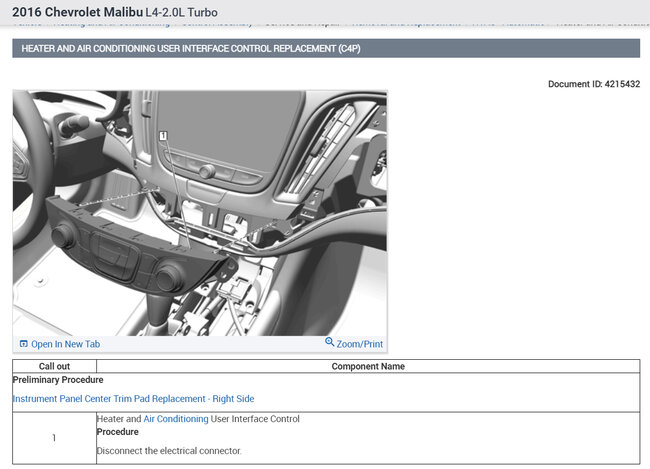Screen dimensions: 650x469
Task: Click the Disconnect the electrical connector step
Action: tap(169, 451)
